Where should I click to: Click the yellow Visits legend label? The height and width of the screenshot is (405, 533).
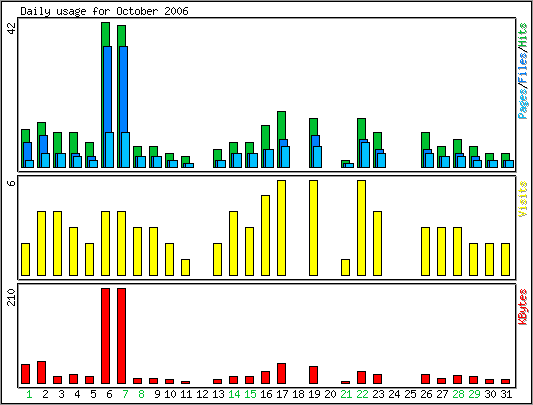[523, 199]
